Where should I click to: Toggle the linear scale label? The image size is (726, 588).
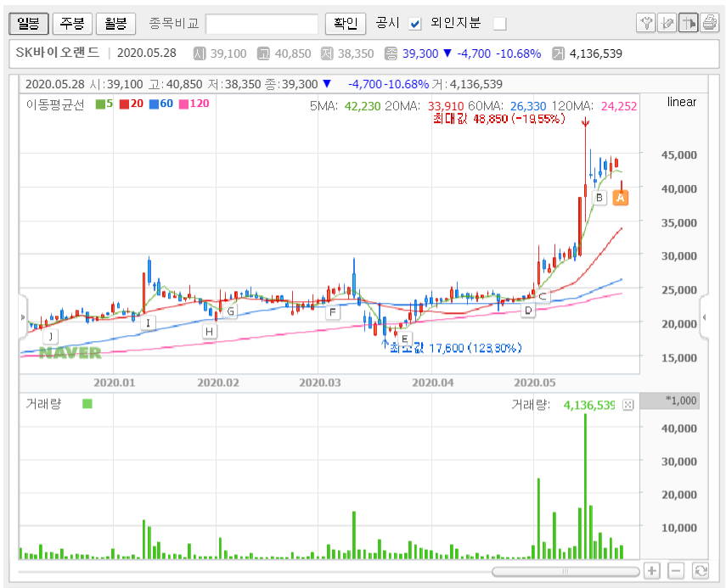coord(682,102)
